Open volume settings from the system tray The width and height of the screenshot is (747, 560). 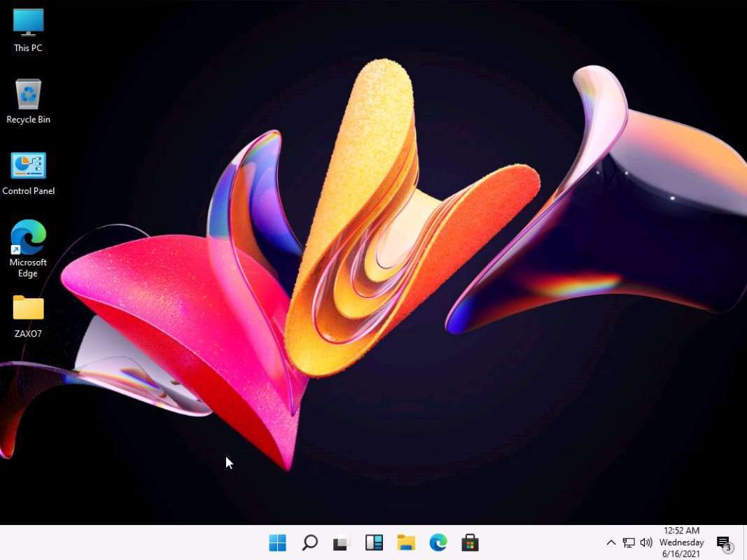point(645,542)
